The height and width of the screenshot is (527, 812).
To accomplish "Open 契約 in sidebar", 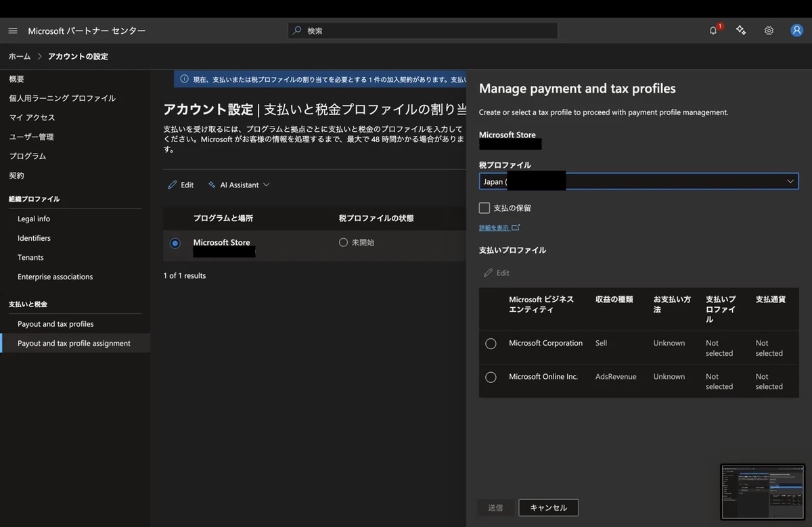I will click(16, 175).
